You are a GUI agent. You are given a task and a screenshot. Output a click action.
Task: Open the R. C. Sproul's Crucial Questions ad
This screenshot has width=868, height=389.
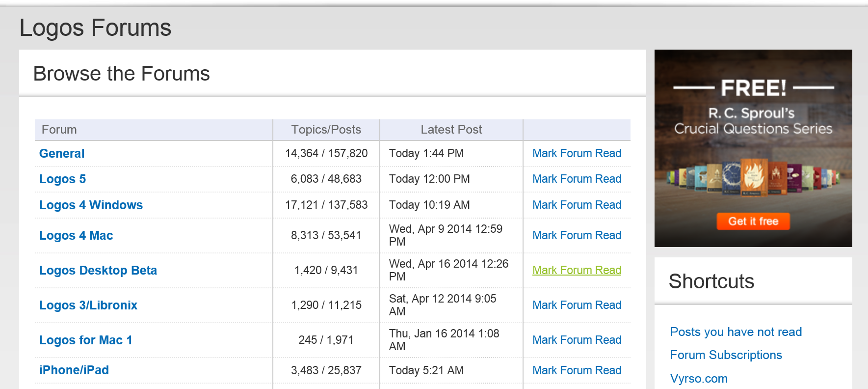tap(753, 148)
